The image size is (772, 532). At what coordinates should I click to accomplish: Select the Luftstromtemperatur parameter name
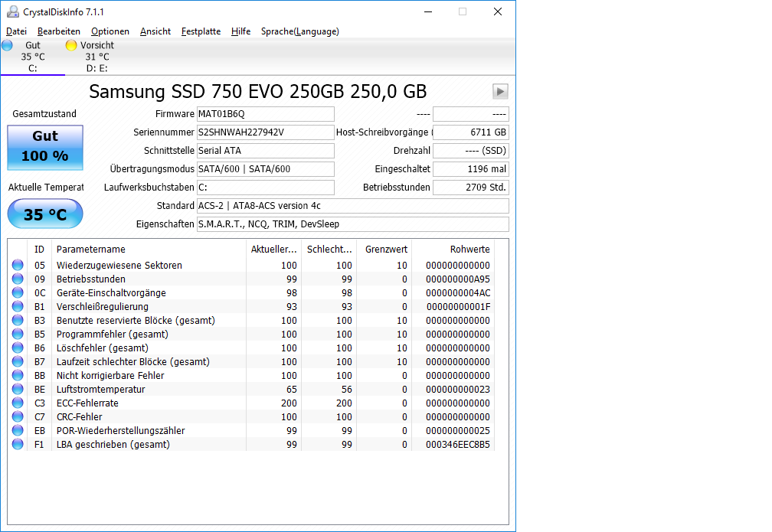[x=101, y=390]
